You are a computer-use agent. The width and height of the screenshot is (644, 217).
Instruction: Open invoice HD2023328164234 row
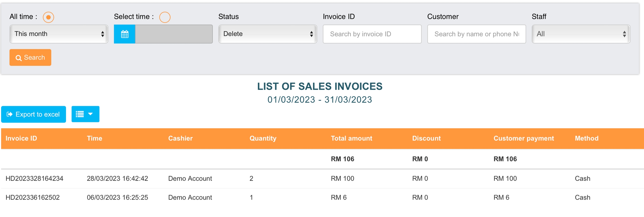click(34, 179)
